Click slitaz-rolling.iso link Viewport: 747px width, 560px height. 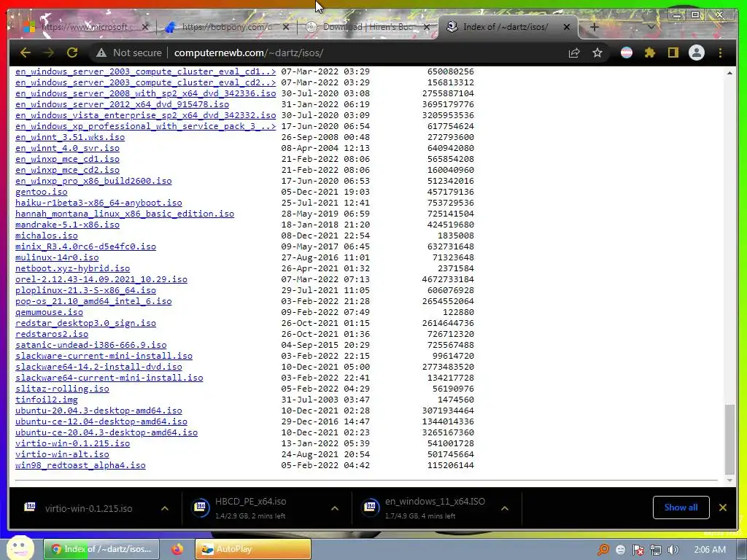point(62,389)
